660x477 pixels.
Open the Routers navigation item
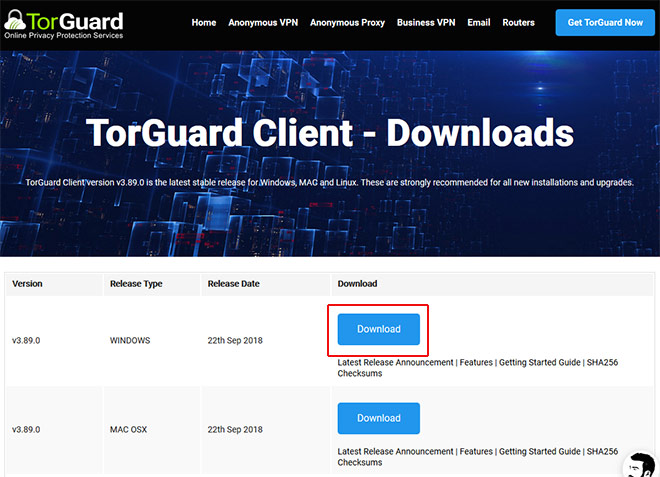518,23
